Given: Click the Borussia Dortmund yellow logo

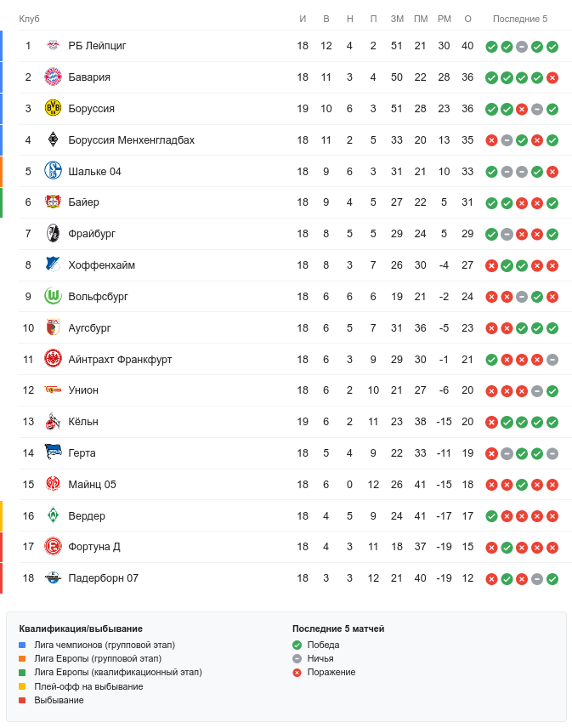Looking at the screenshot, I should (53, 109).
